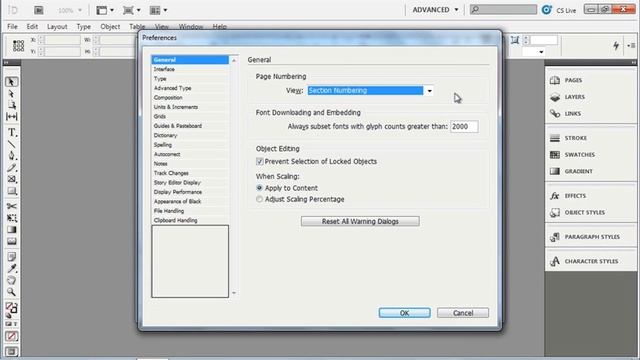Select the Pen tool
640x360 pixels.
tap(11, 156)
